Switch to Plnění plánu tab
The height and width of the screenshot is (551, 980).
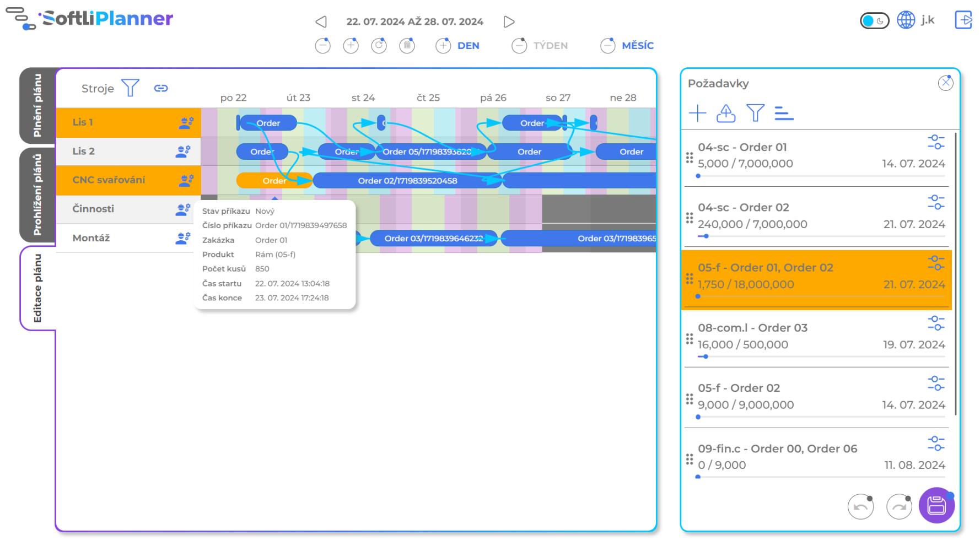coord(37,105)
